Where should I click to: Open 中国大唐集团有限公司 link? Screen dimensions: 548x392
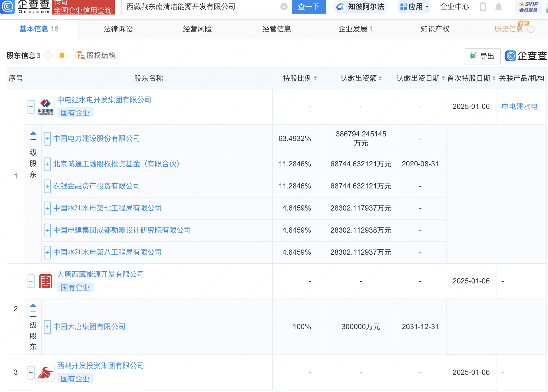(x=89, y=327)
